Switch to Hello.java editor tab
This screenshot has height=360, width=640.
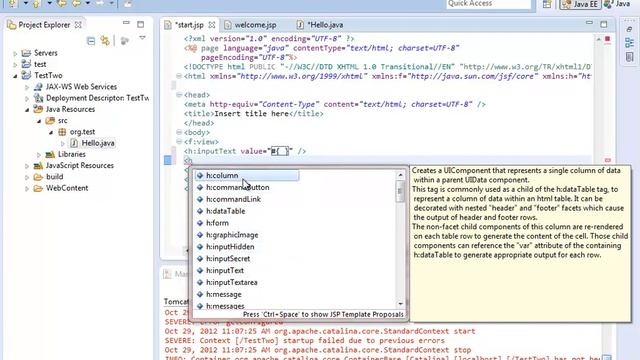320,25
